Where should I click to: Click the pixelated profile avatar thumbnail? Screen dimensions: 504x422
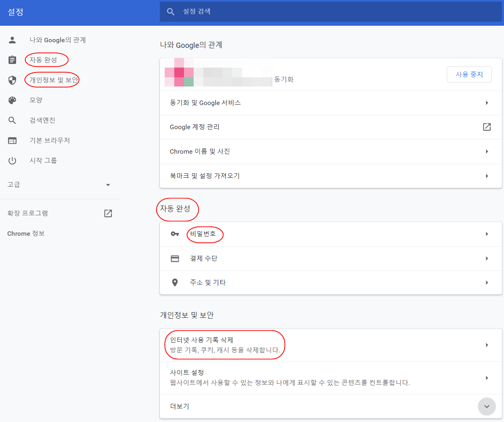coord(179,72)
